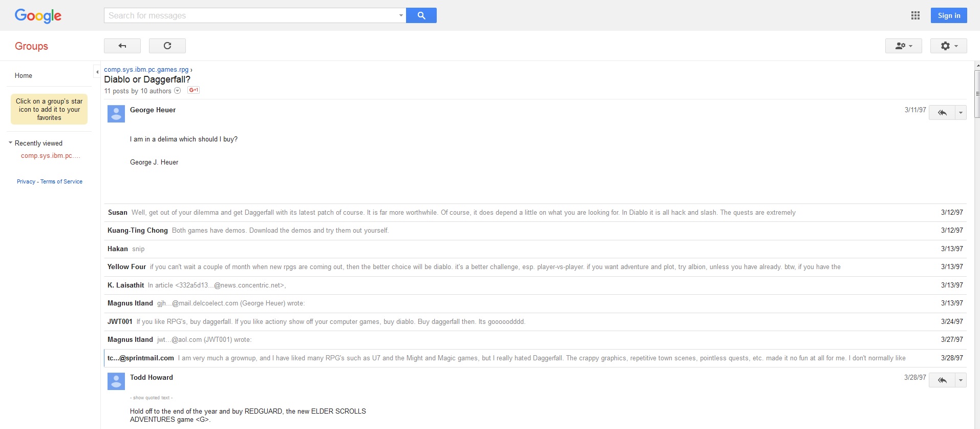This screenshot has width=980, height=429.
Task: Open the Privacy link
Action: (x=26, y=181)
